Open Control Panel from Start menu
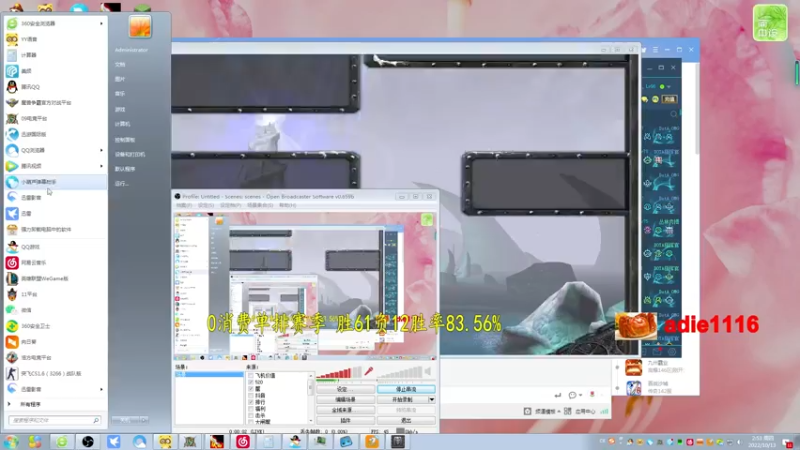 pyautogui.click(x=124, y=140)
